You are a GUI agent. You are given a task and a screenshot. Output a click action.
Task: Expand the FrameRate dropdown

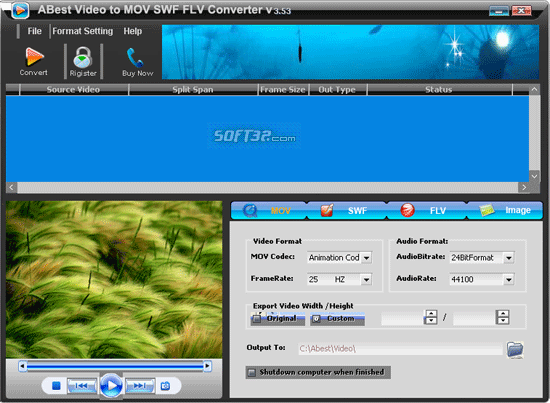pyautogui.click(x=366, y=280)
